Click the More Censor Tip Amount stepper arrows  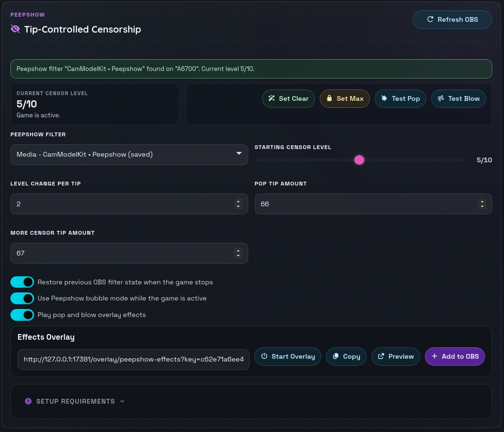pos(238,253)
